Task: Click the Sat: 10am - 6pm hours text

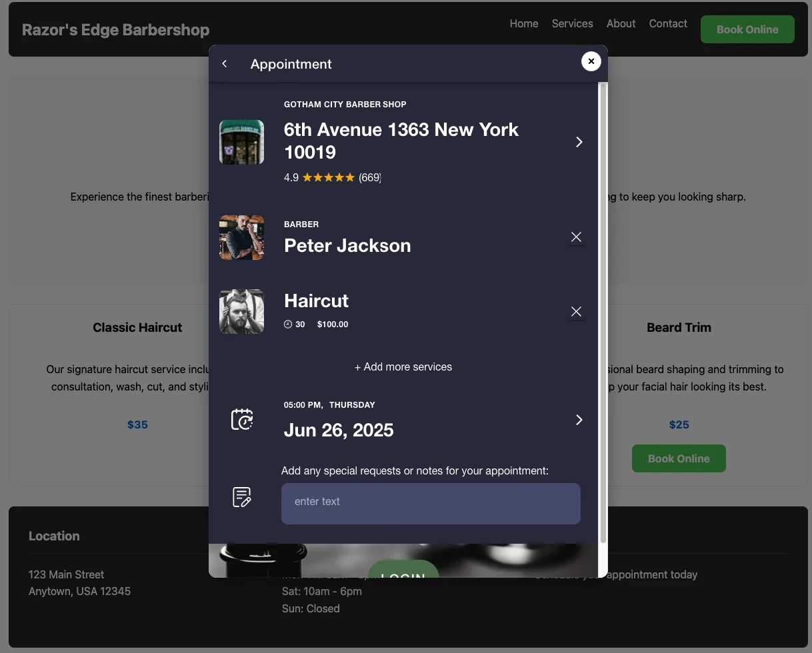Action: [x=322, y=592]
